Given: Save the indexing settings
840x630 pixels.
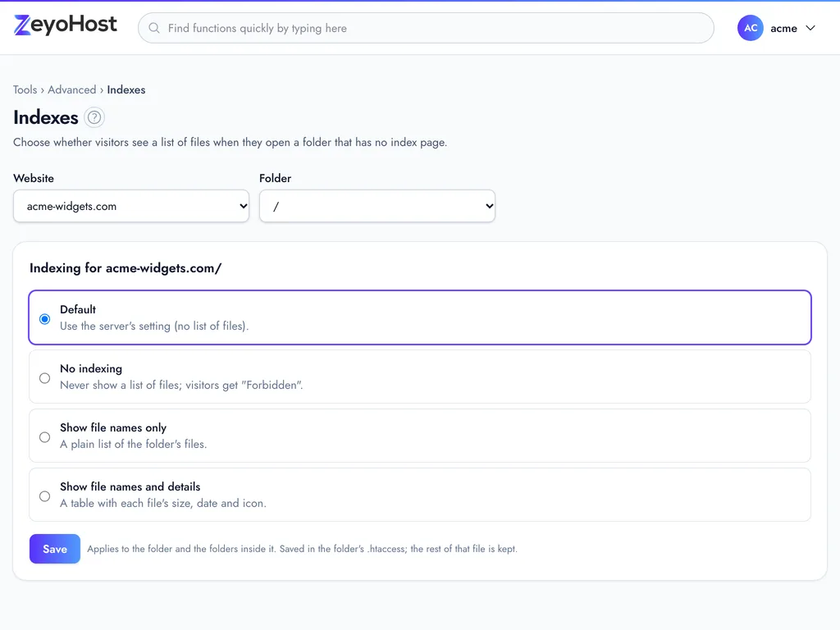Looking at the screenshot, I should [x=55, y=549].
